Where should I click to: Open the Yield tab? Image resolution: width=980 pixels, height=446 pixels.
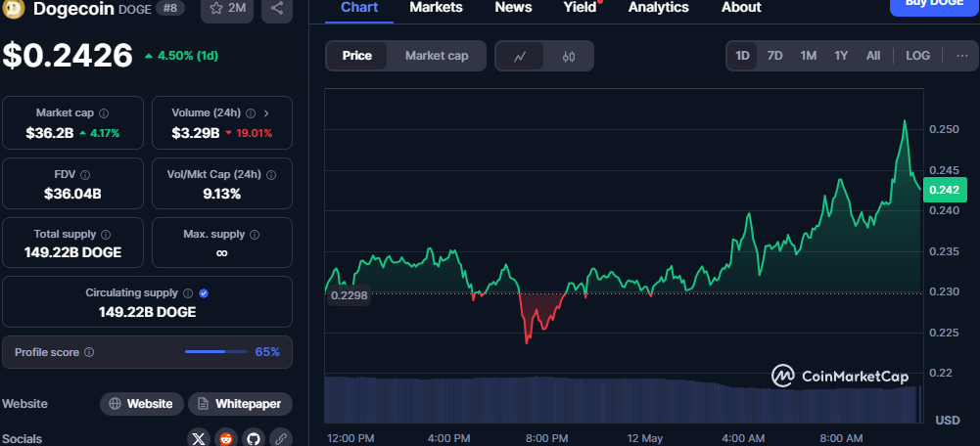580,8
